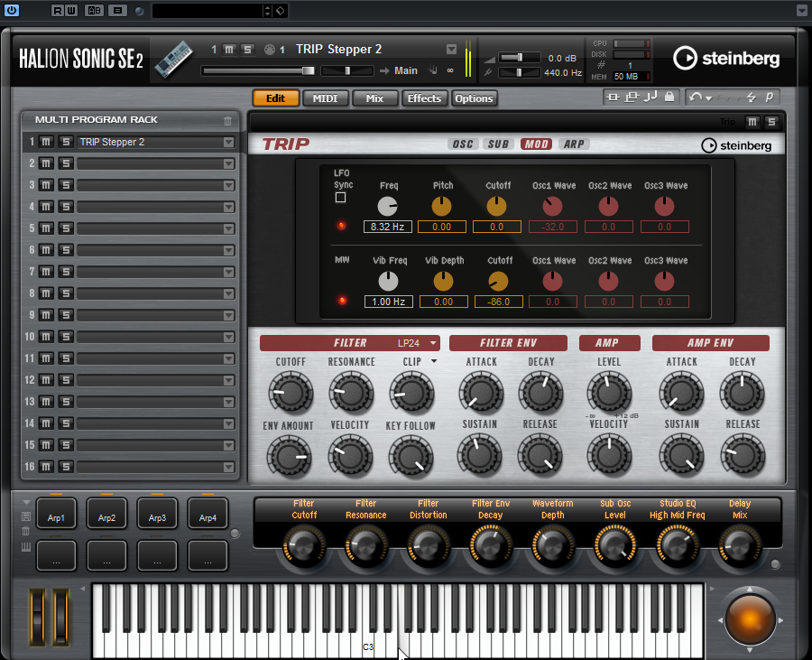Click the keyboard icon beside trigger pads

coord(26,546)
